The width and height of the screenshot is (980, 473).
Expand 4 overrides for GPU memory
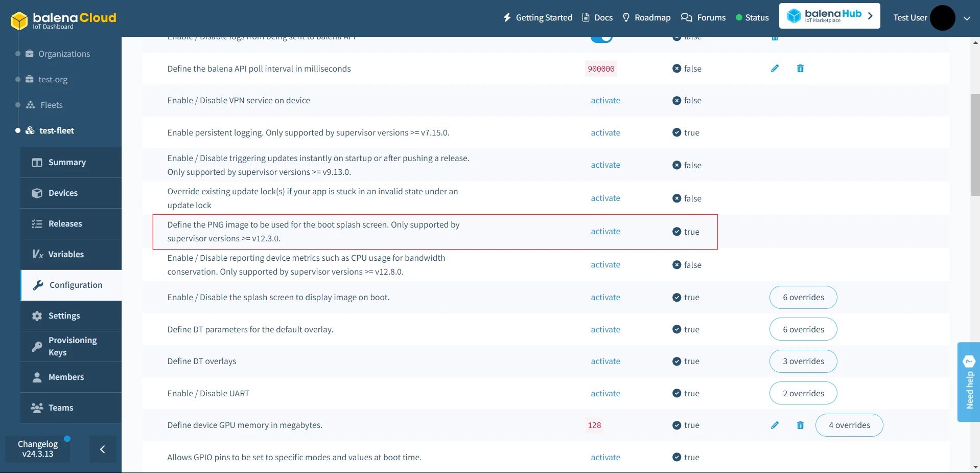[849, 425]
